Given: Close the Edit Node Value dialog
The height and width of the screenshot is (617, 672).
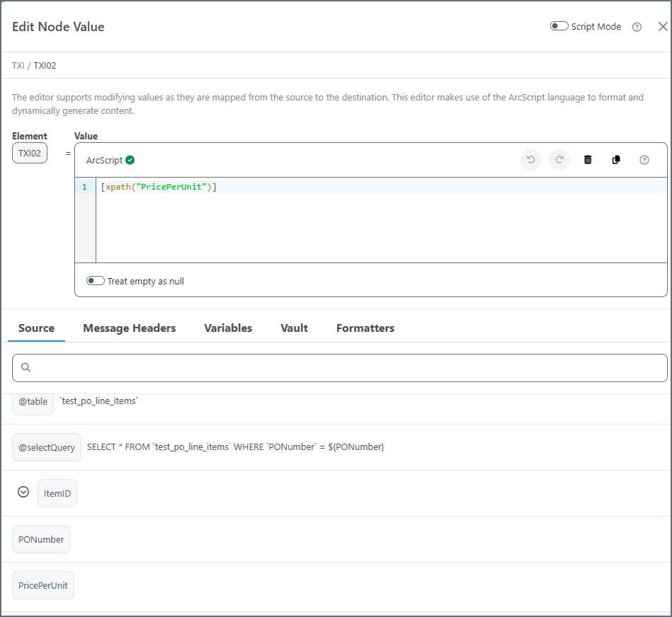Looking at the screenshot, I should (x=663, y=27).
